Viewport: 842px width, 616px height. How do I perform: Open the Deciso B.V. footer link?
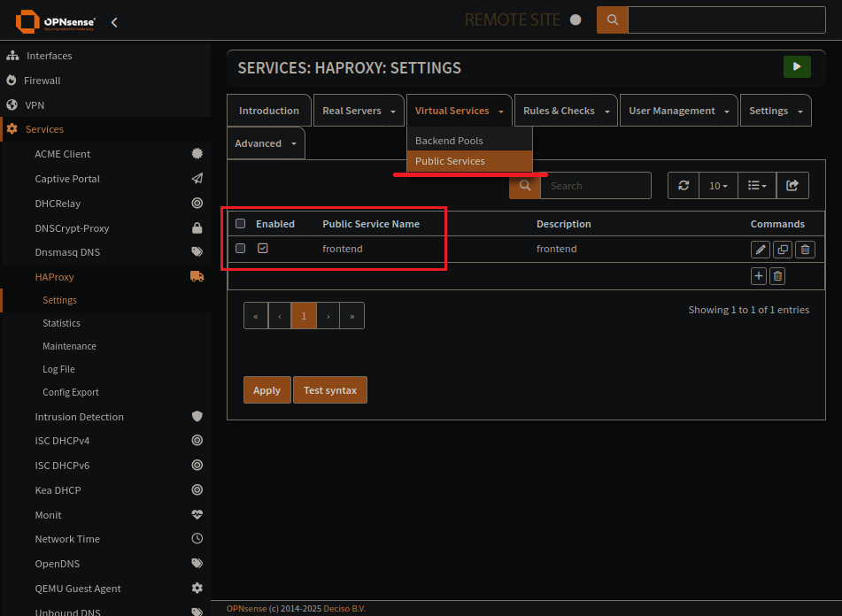coord(344,609)
